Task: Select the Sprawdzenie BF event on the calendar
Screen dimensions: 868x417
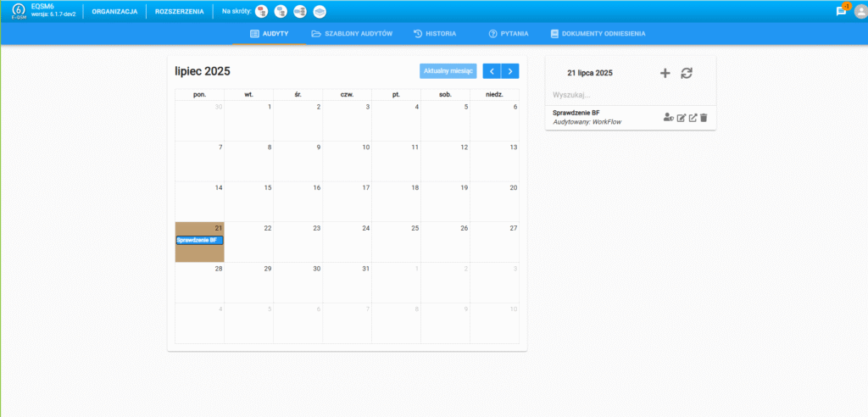Action: (x=198, y=240)
